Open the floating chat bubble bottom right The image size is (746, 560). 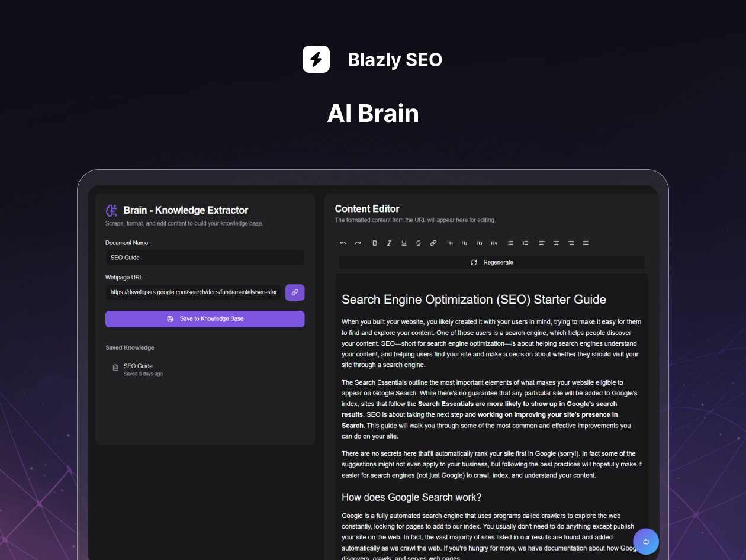[x=646, y=541]
